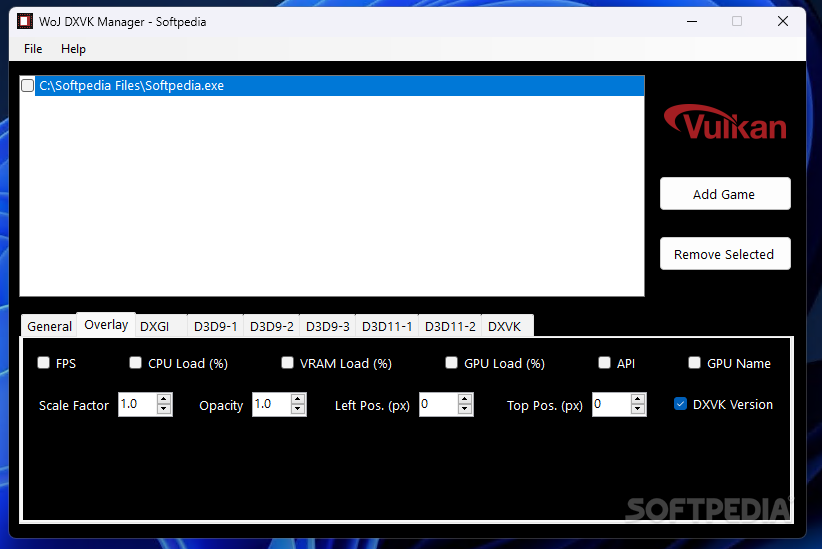Decrease Top Pos. with down arrow
Image resolution: width=822 pixels, height=549 pixels.
638,410
